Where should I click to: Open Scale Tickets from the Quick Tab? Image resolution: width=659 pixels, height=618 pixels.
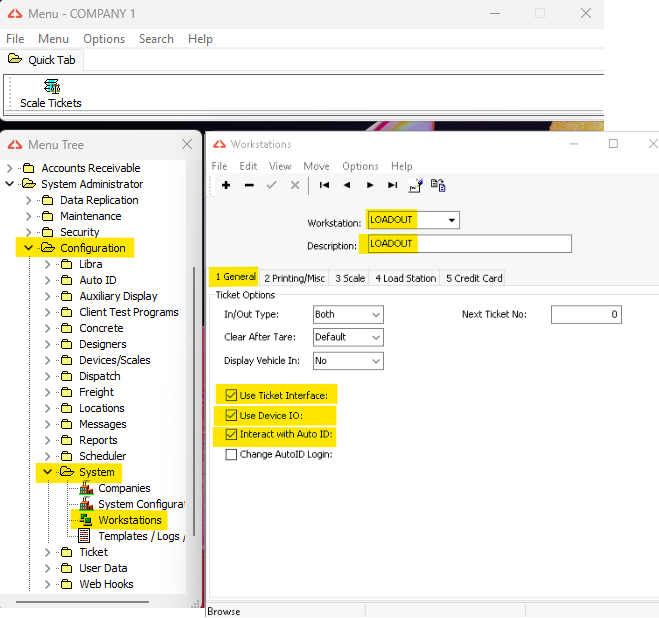[x=51, y=94]
